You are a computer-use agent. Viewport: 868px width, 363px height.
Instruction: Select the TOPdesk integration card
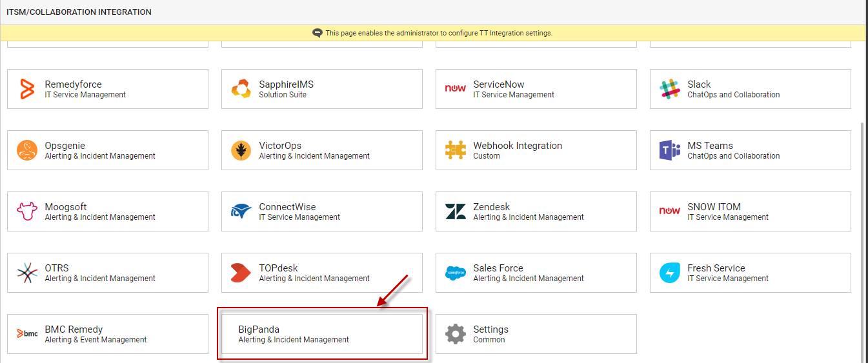pyautogui.click(x=322, y=273)
